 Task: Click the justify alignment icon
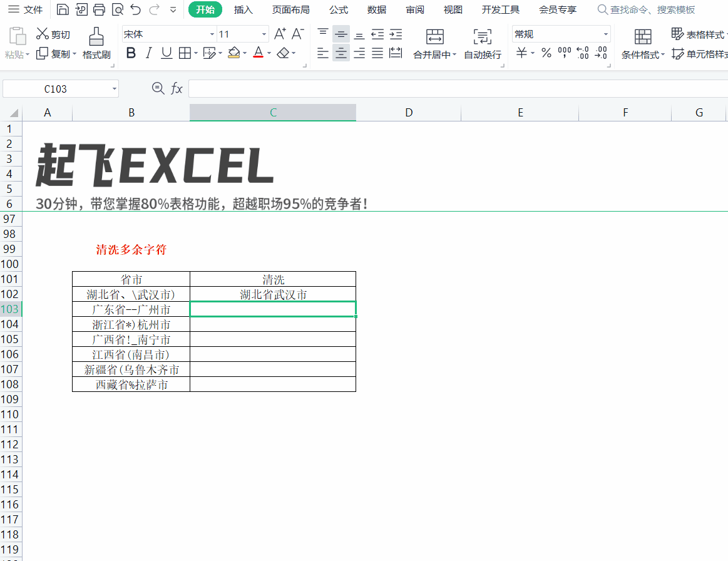tap(377, 53)
